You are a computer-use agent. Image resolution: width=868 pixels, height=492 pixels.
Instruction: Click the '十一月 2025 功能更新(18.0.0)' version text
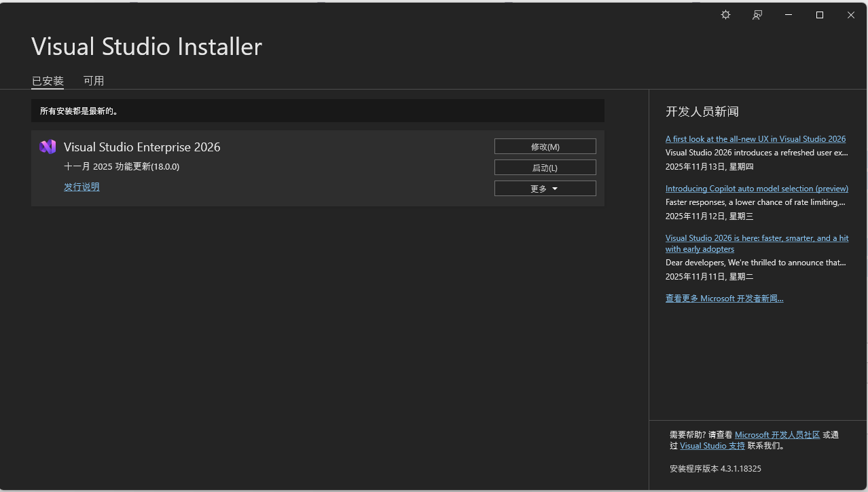[x=122, y=167]
